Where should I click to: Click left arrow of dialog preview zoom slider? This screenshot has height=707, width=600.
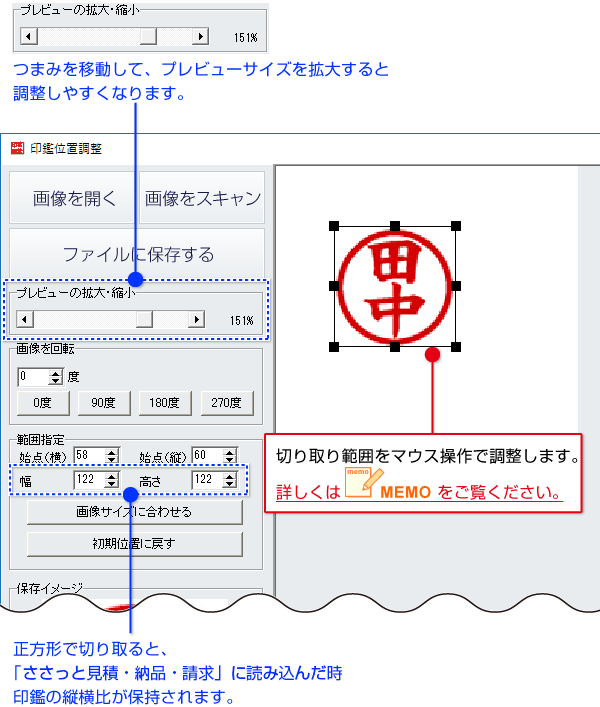(x=25, y=320)
